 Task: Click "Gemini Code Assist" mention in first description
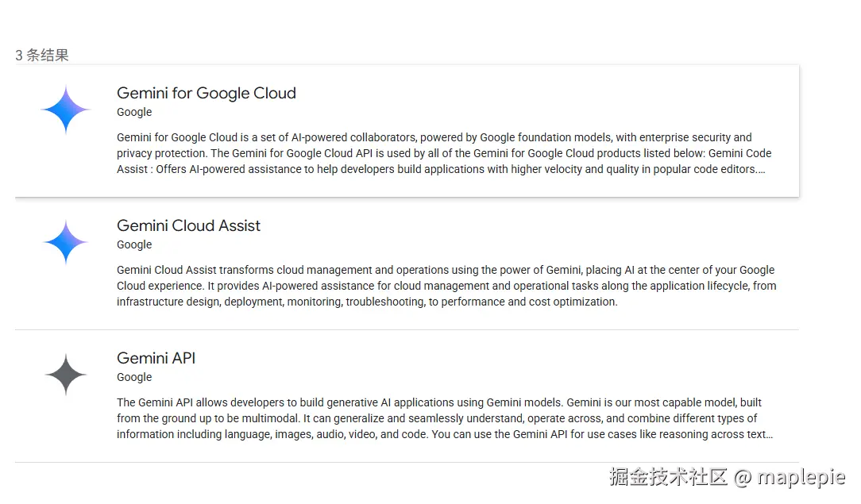pyautogui.click(x=739, y=154)
